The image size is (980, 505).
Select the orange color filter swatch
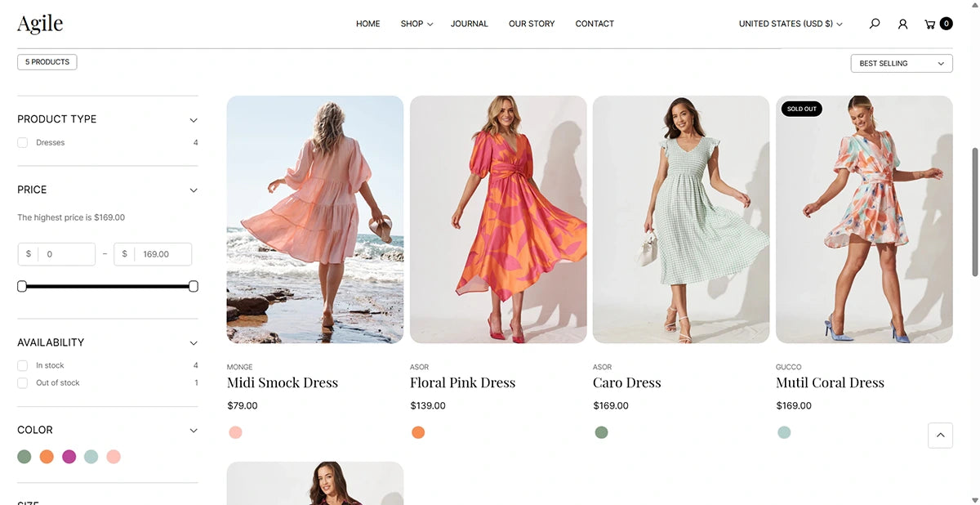pos(47,457)
